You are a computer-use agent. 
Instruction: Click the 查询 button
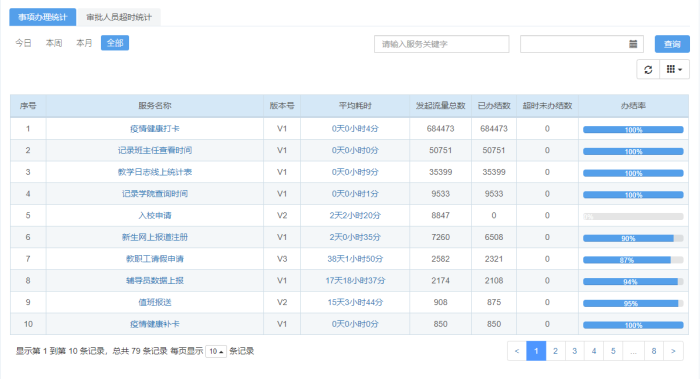[x=672, y=44]
